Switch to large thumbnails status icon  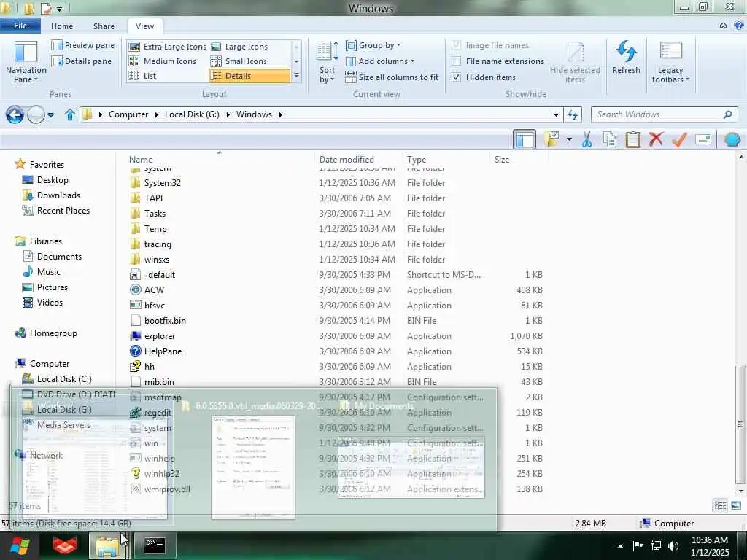[735, 506]
